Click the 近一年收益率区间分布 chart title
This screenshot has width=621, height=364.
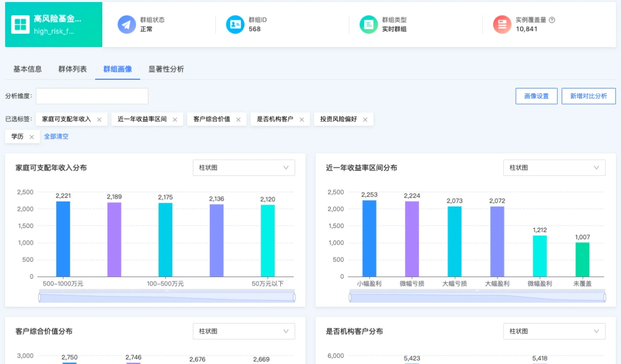tap(361, 167)
